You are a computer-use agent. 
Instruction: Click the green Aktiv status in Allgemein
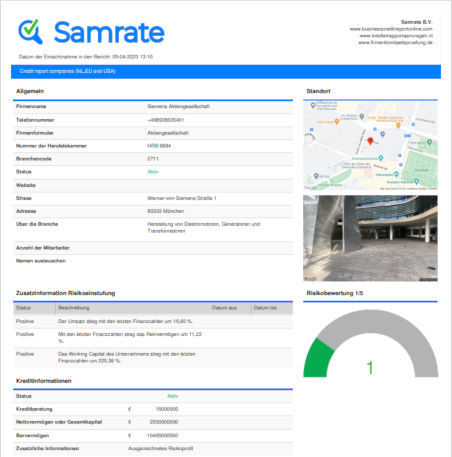[x=153, y=172]
